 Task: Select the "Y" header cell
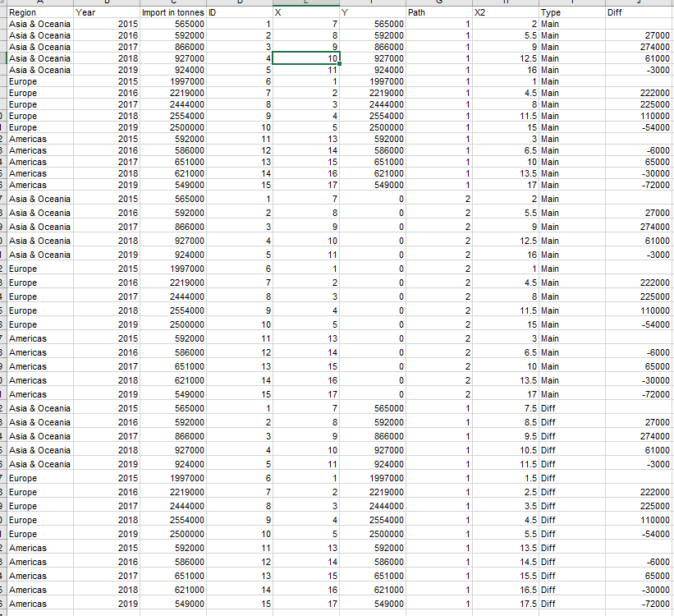[x=372, y=13]
